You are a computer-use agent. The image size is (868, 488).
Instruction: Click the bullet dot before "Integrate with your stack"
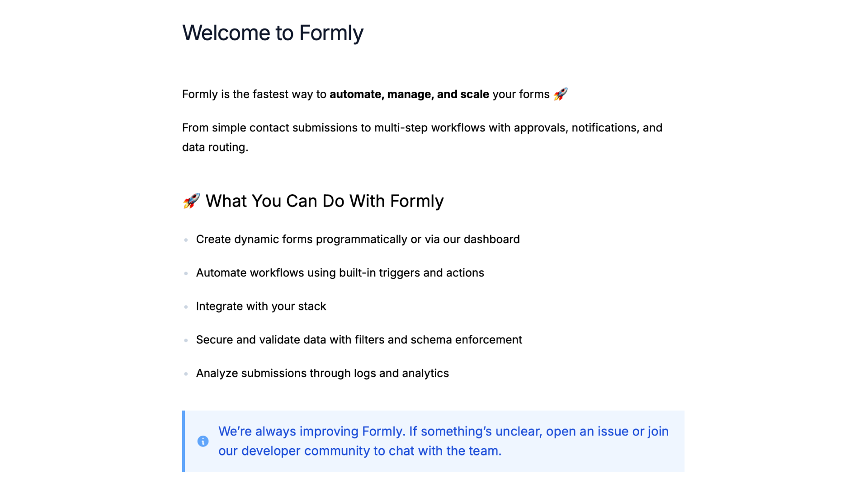point(186,307)
